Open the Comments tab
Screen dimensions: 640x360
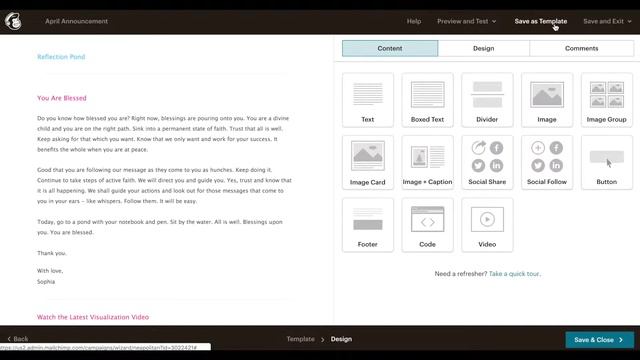pos(582,48)
